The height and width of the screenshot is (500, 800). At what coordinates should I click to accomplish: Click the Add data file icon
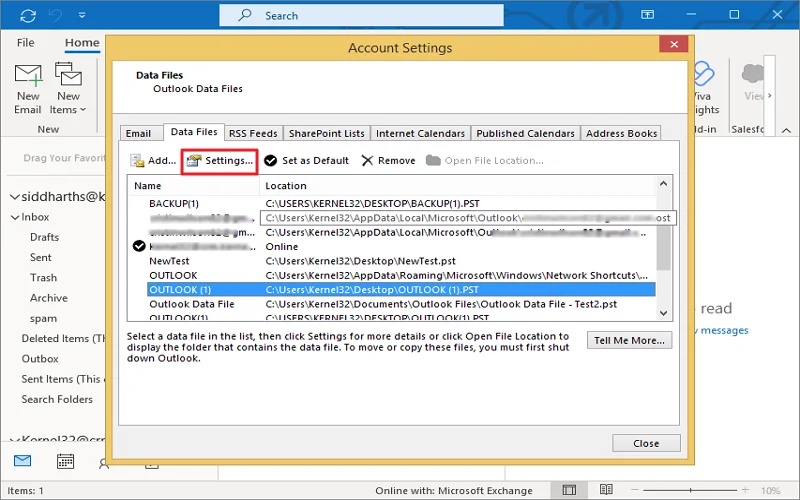click(137, 161)
